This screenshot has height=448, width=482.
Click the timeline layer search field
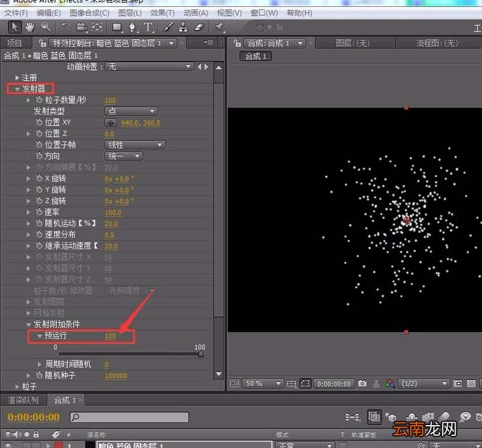(129, 417)
